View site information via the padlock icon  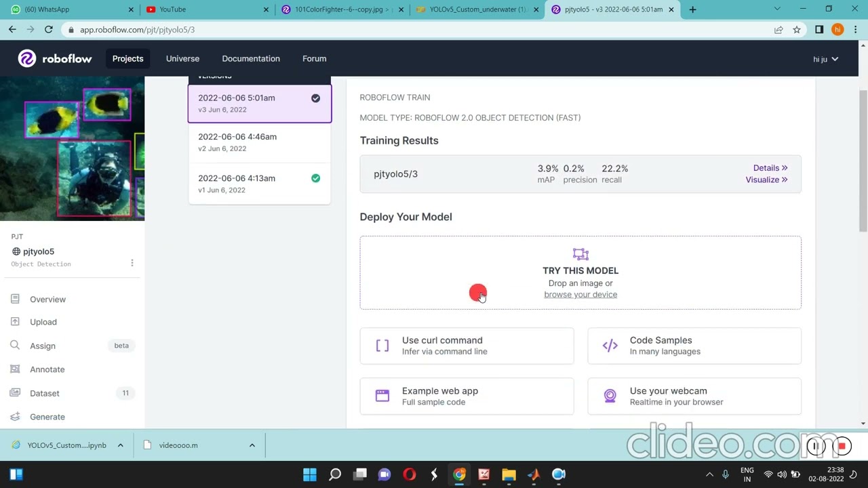[71, 30]
